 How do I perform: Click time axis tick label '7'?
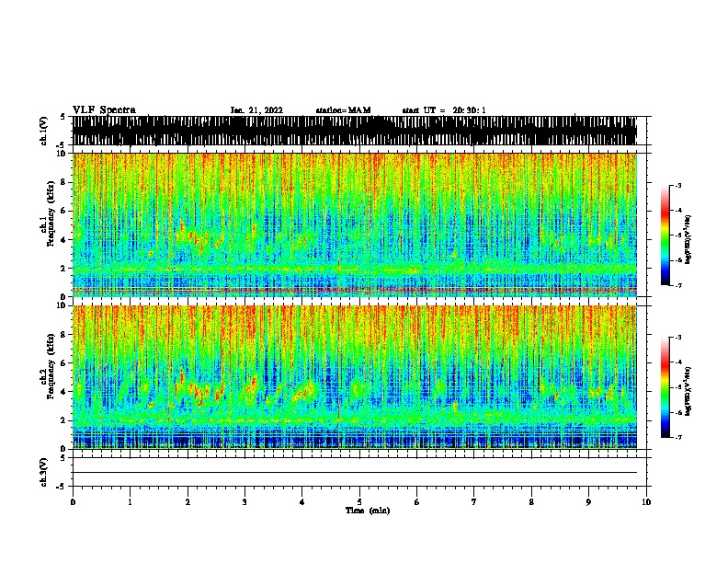(474, 502)
